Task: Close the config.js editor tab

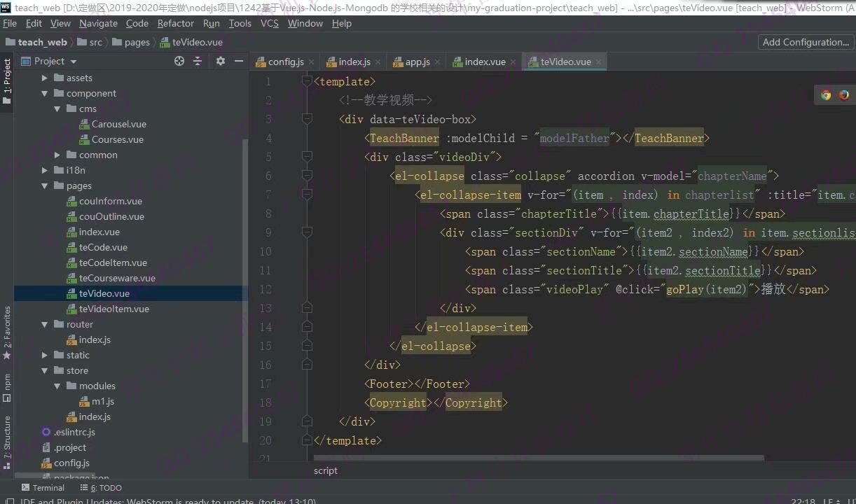Action: (x=311, y=62)
